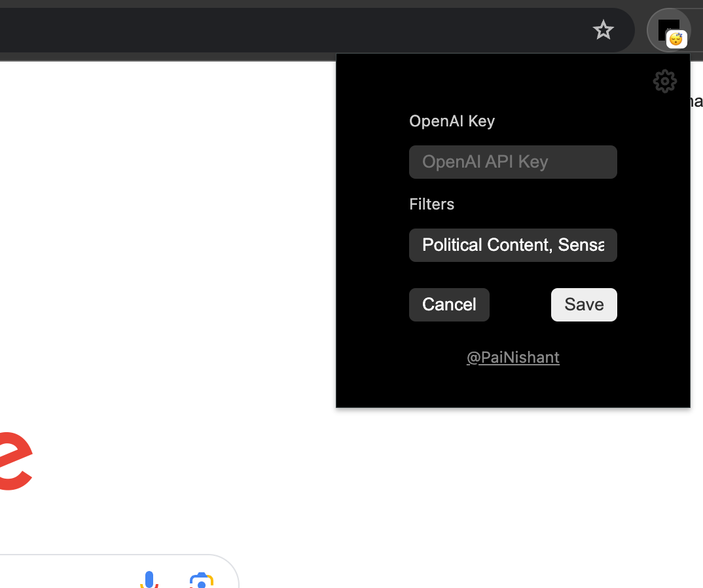Cancel the settings changes
703x588 pixels.
click(x=449, y=304)
